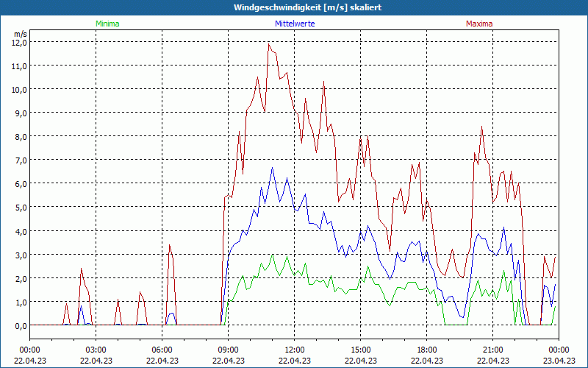Viewport: 588px width, 368px height.
Task: Click the 4,0 y-axis value
Action: click(22, 231)
